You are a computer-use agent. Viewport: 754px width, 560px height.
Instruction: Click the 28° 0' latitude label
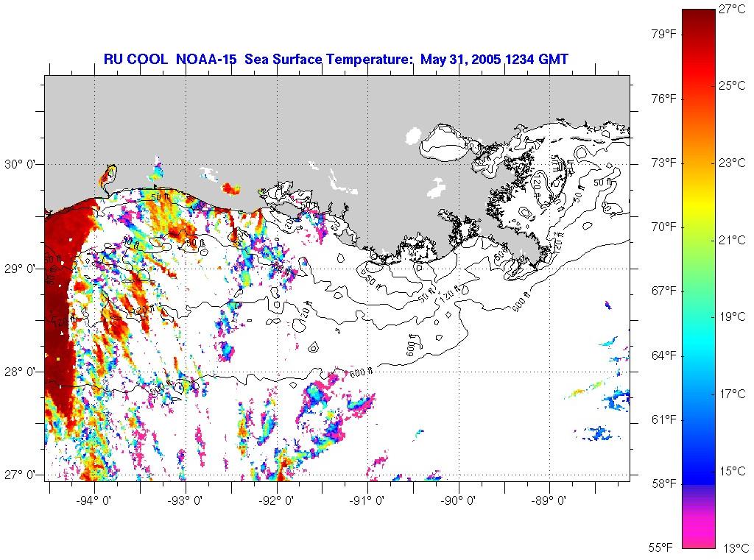click(20, 372)
